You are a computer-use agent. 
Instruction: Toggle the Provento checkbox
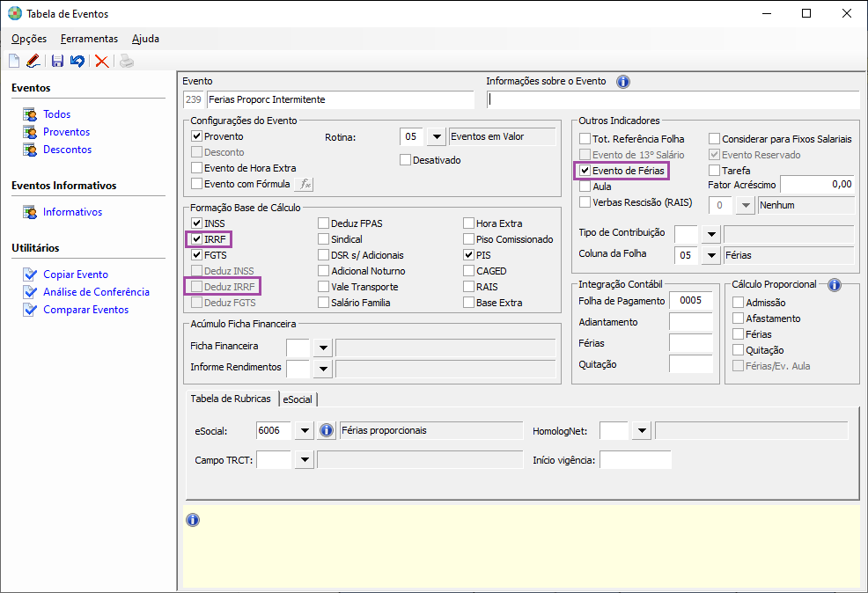[196, 136]
